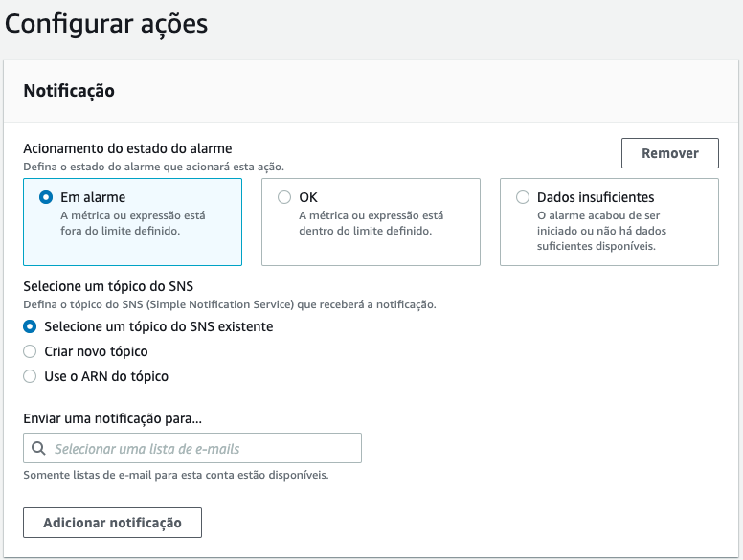Click the "Configurar ações" page title
743x560 pixels.
(106, 24)
